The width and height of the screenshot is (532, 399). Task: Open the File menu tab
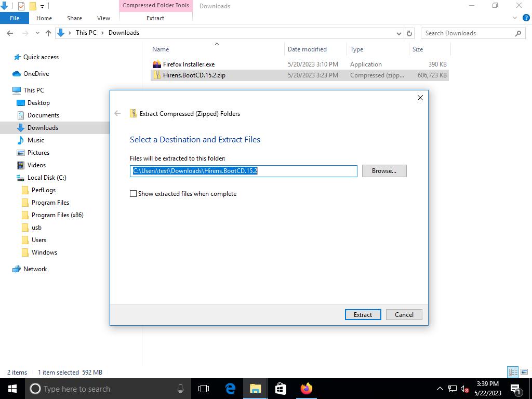coord(15,18)
